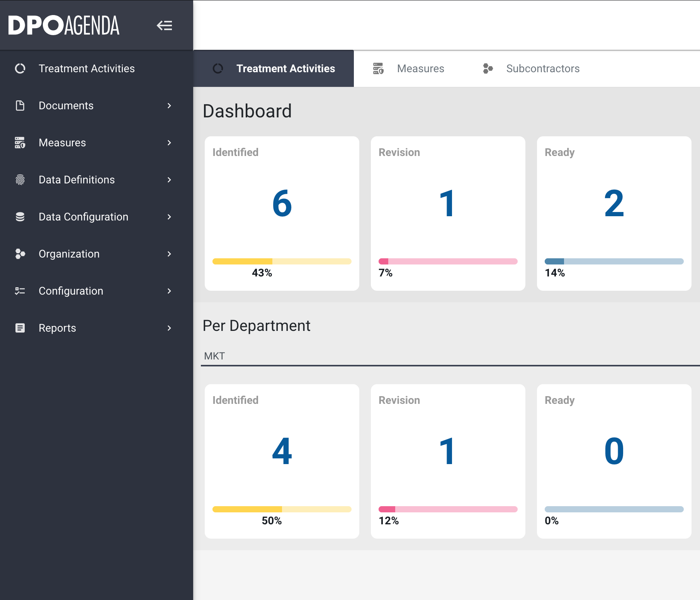This screenshot has width=700, height=600.
Task: Open the Subcontractors tab
Action: click(x=542, y=68)
